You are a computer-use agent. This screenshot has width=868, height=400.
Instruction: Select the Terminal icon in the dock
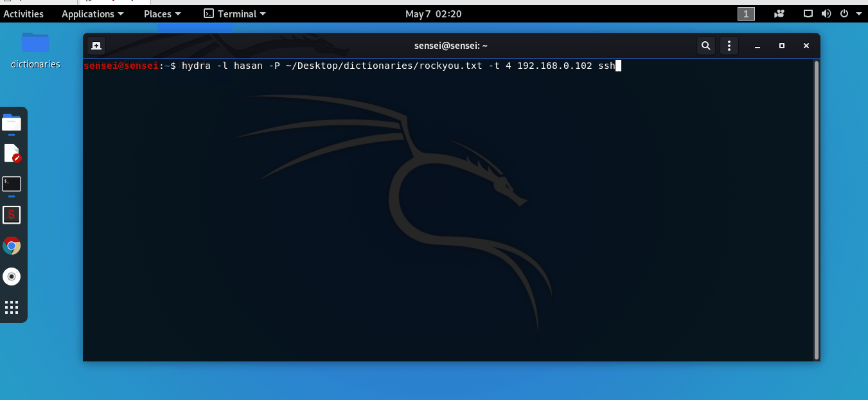coord(12,184)
